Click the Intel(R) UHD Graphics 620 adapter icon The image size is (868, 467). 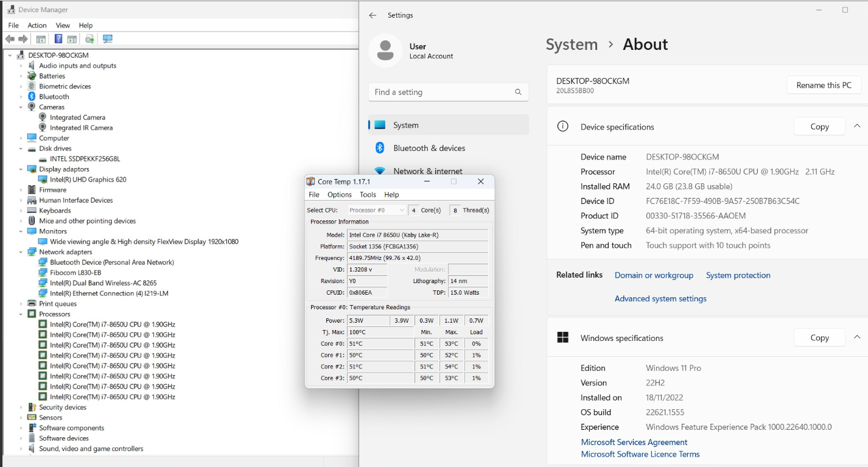(x=43, y=179)
